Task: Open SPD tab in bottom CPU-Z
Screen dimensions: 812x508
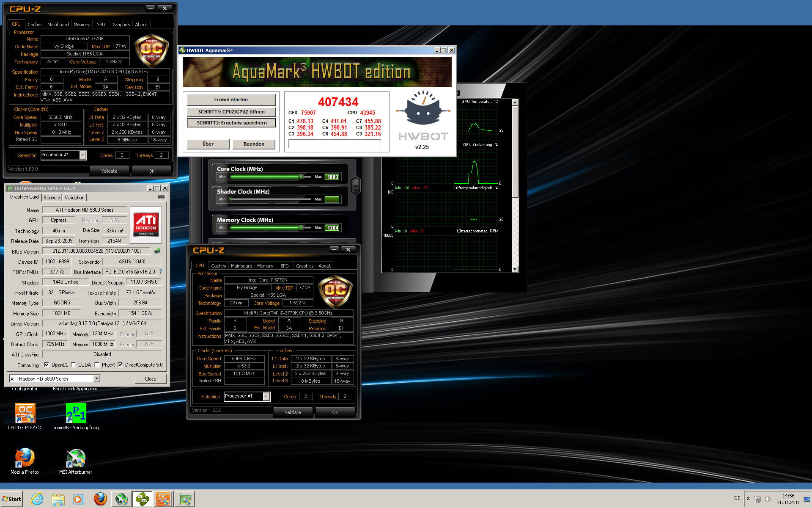Action: 285,266
